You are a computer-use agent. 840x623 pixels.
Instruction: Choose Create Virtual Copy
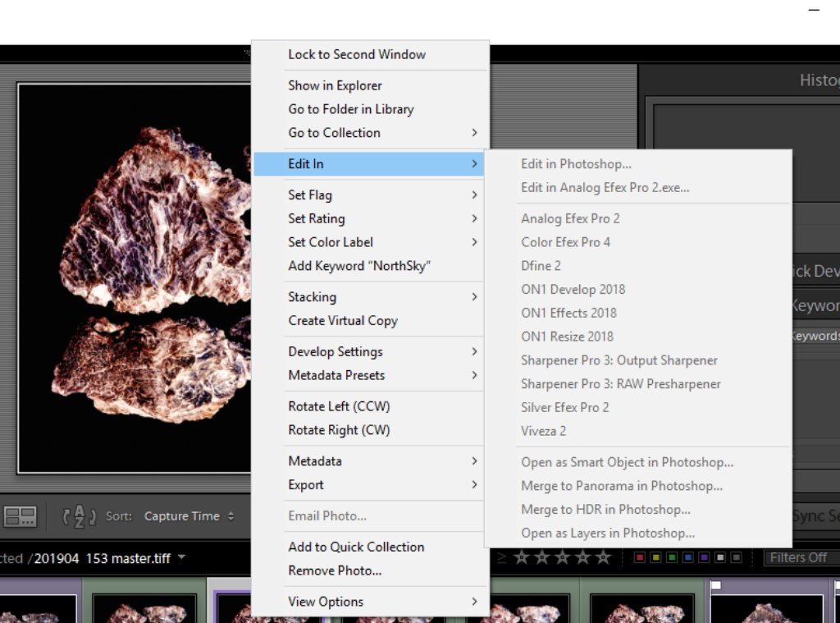tap(370, 320)
